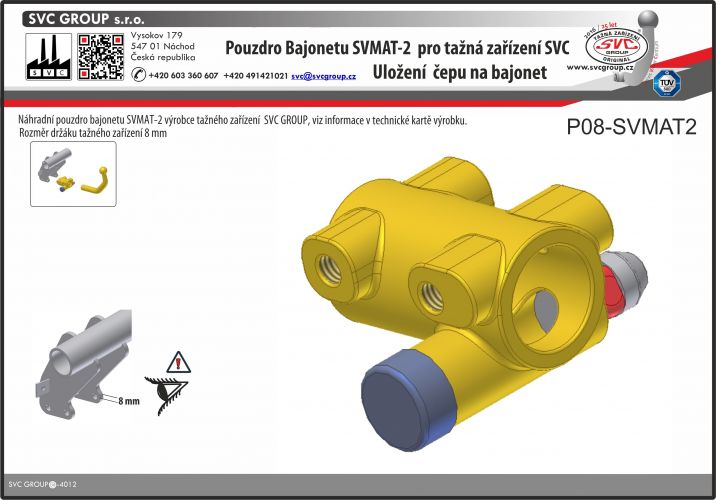Click the QR code image
The image size is (716, 500).
click(100, 57)
